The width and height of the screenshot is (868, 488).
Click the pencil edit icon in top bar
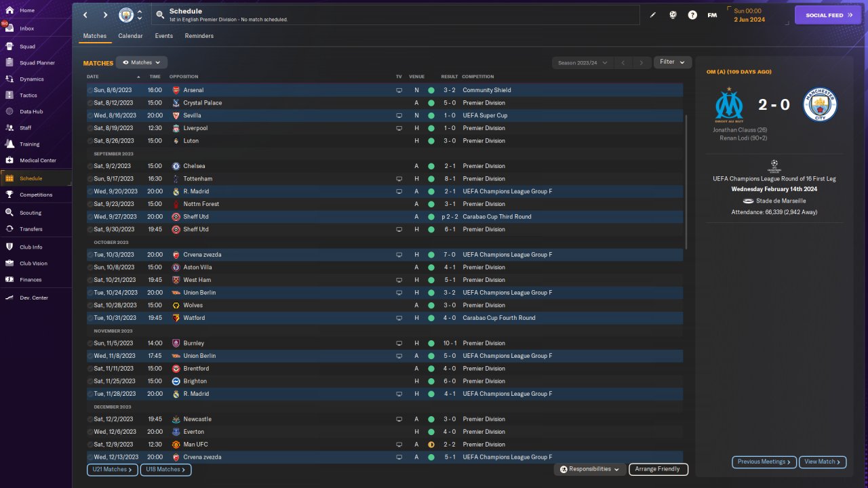(x=653, y=15)
